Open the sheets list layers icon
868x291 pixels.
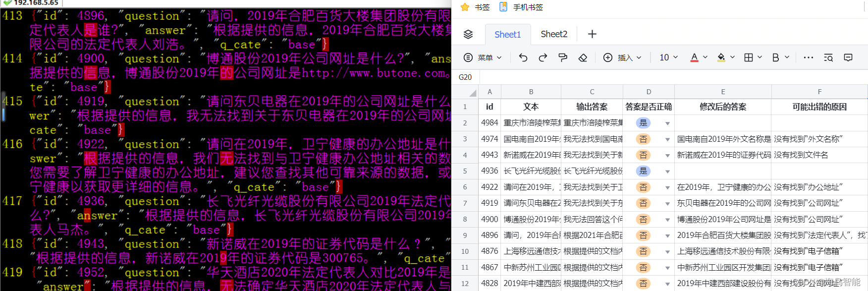pos(468,34)
